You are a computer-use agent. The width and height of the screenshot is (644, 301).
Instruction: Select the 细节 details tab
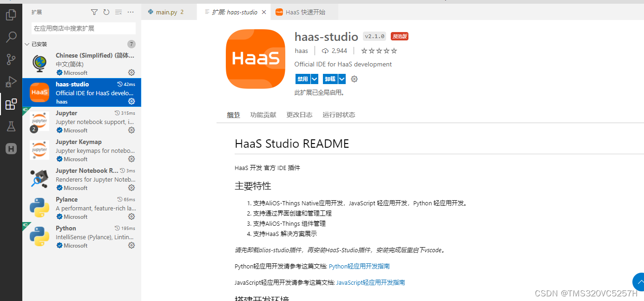pyautogui.click(x=233, y=115)
